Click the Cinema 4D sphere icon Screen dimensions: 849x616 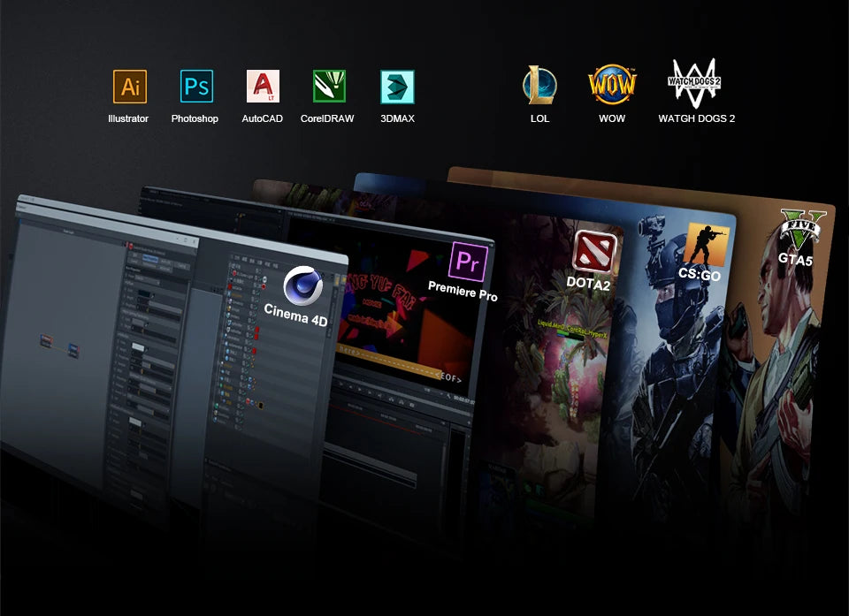(x=302, y=285)
